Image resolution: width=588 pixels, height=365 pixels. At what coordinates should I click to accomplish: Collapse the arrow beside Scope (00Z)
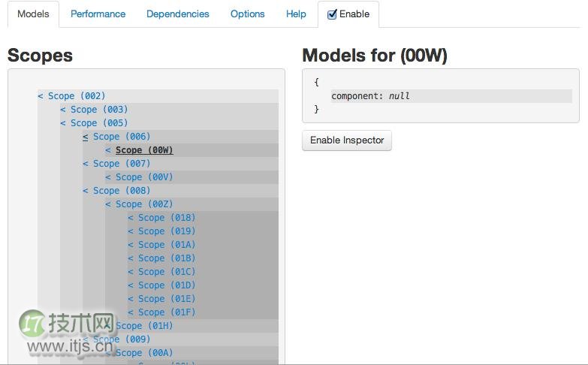click(x=108, y=204)
